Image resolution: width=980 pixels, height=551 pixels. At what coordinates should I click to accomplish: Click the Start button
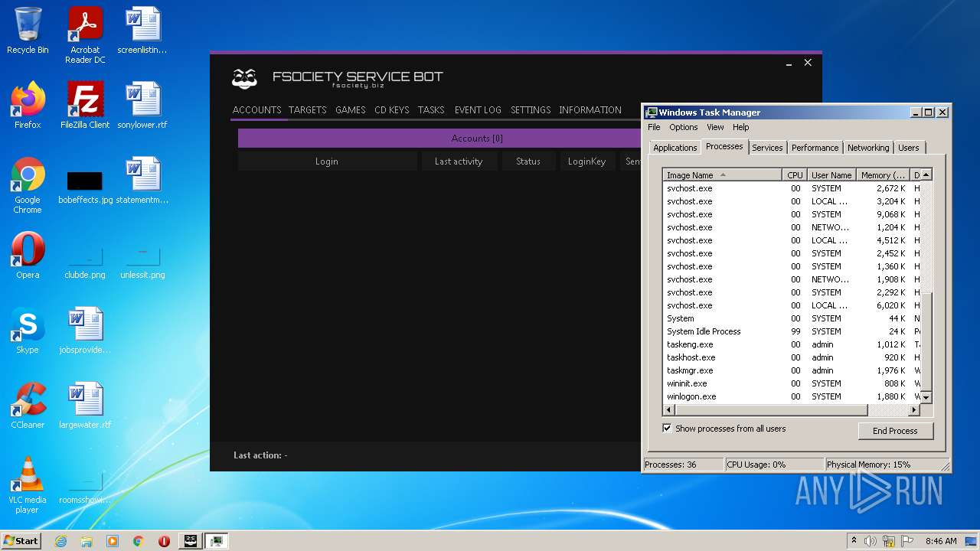[21, 541]
